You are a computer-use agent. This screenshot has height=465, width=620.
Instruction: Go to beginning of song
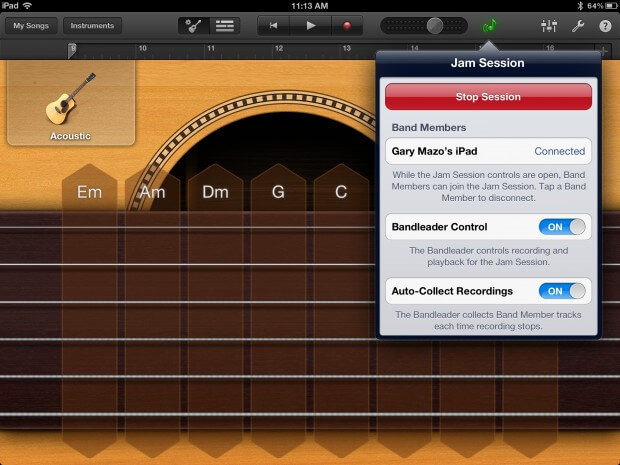pos(273,26)
